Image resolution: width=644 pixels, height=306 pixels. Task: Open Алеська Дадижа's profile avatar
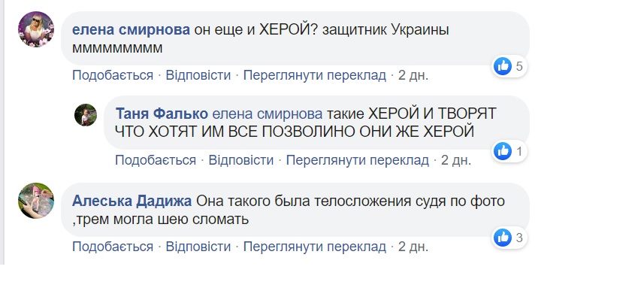point(35,201)
